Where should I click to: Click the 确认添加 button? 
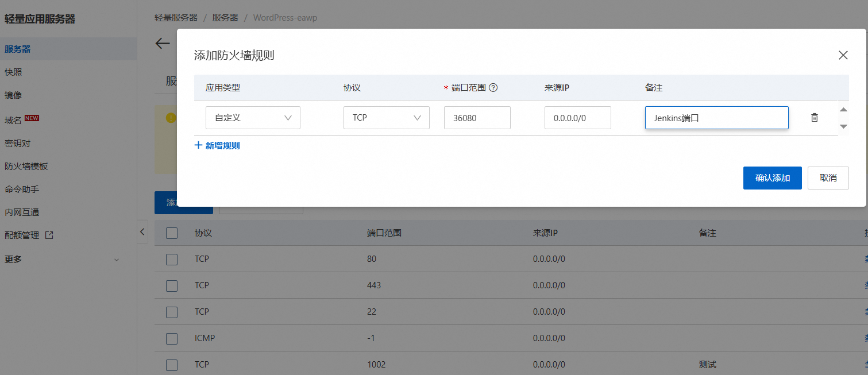[x=772, y=178]
